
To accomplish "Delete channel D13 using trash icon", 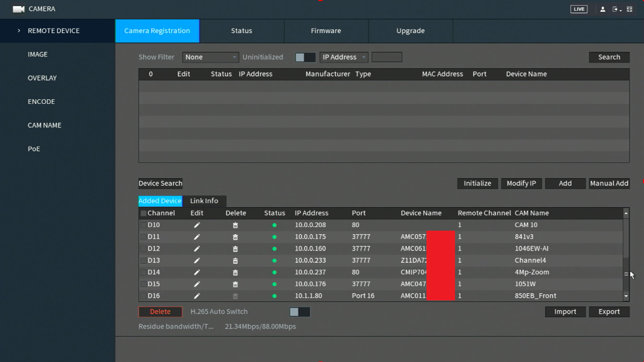I will 235,261.
